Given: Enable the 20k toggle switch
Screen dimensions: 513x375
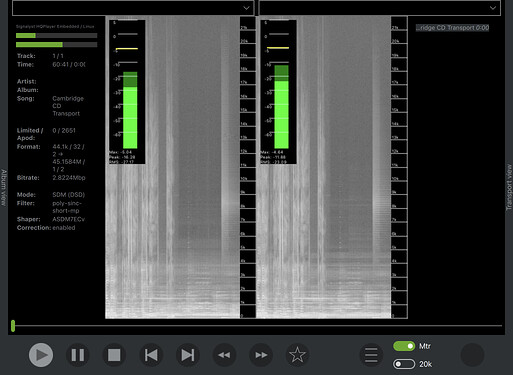Looking at the screenshot, I should click(x=404, y=364).
